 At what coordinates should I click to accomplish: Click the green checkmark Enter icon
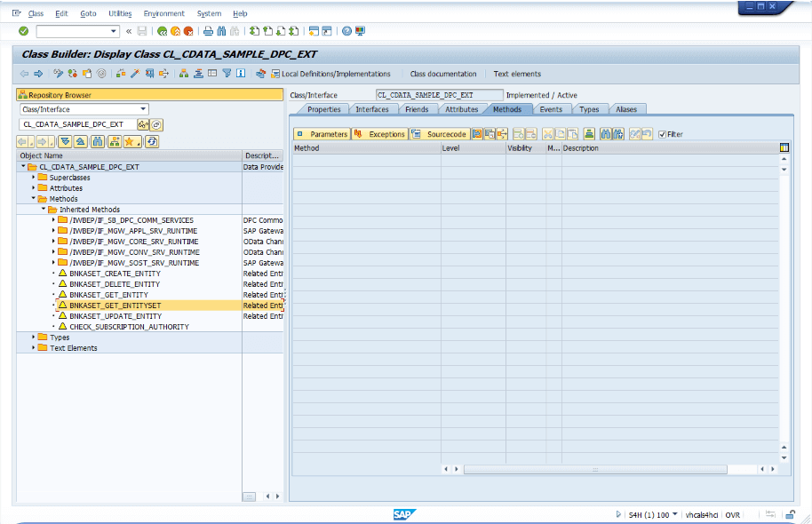click(23, 31)
